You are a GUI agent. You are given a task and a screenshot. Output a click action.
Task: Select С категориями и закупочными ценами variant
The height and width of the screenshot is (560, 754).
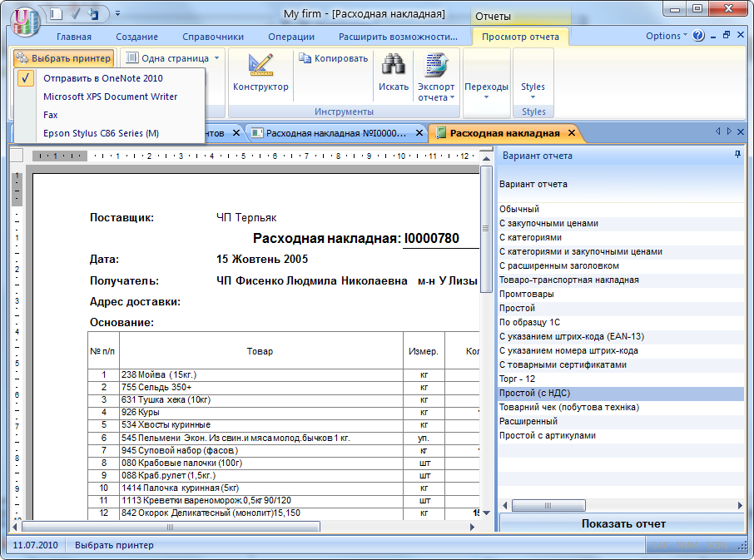(620, 251)
